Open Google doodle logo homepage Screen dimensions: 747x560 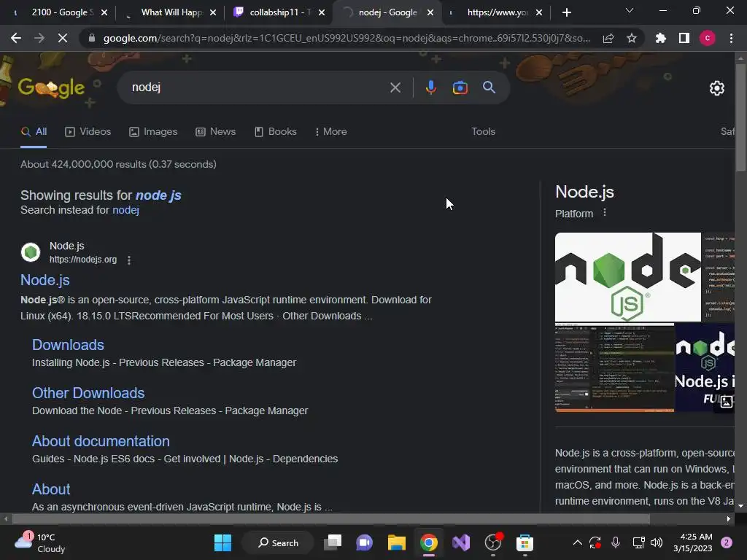[52, 87]
